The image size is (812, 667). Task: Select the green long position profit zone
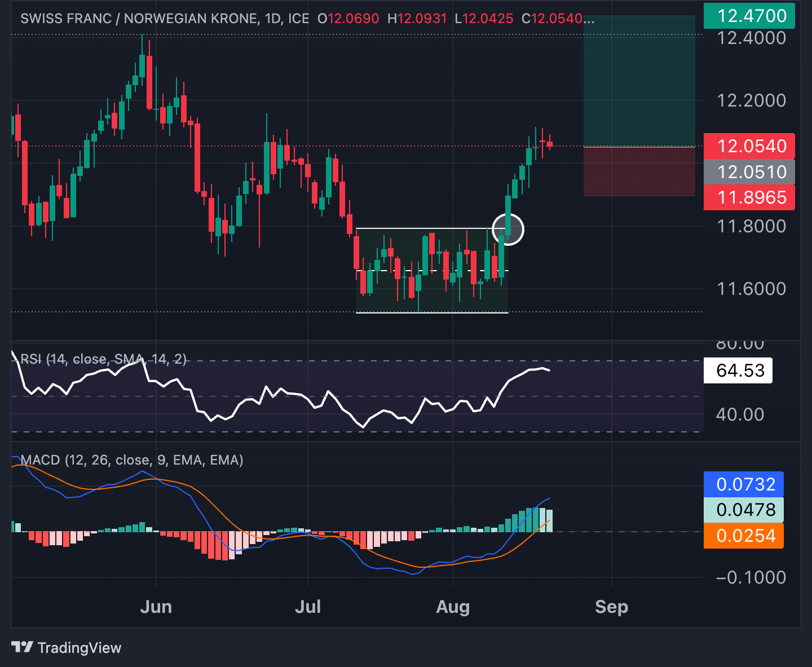[x=639, y=82]
